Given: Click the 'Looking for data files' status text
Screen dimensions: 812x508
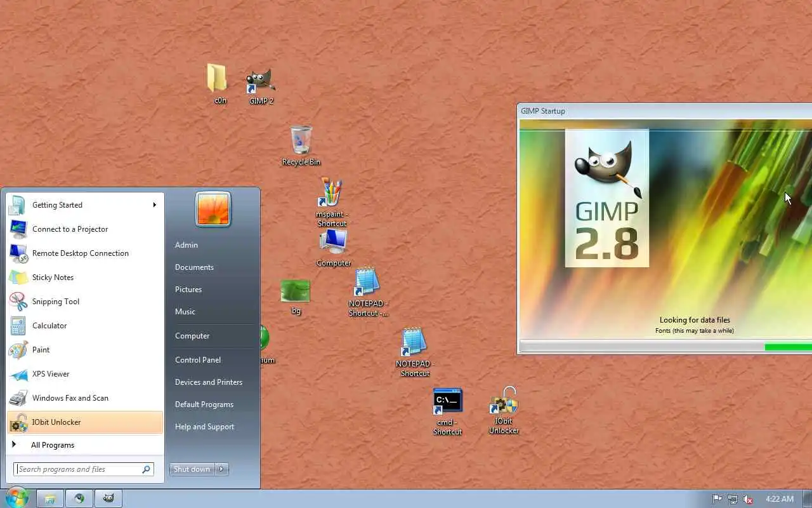Looking at the screenshot, I should pyautogui.click(x=695, y=320).
